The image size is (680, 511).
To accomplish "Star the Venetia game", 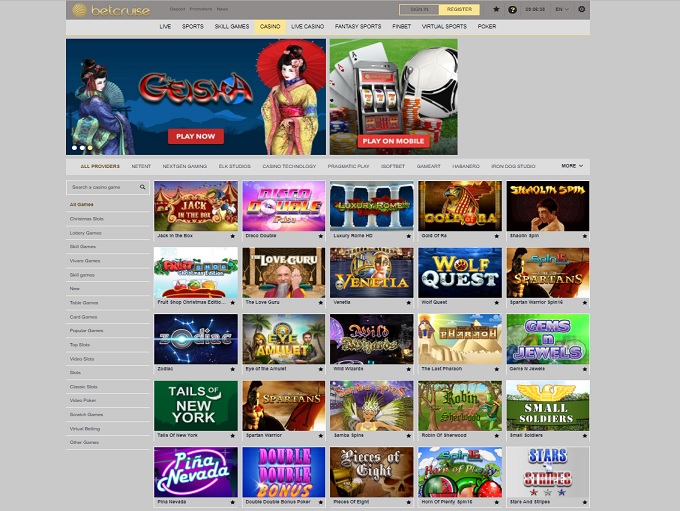I will tap(409, 303).
